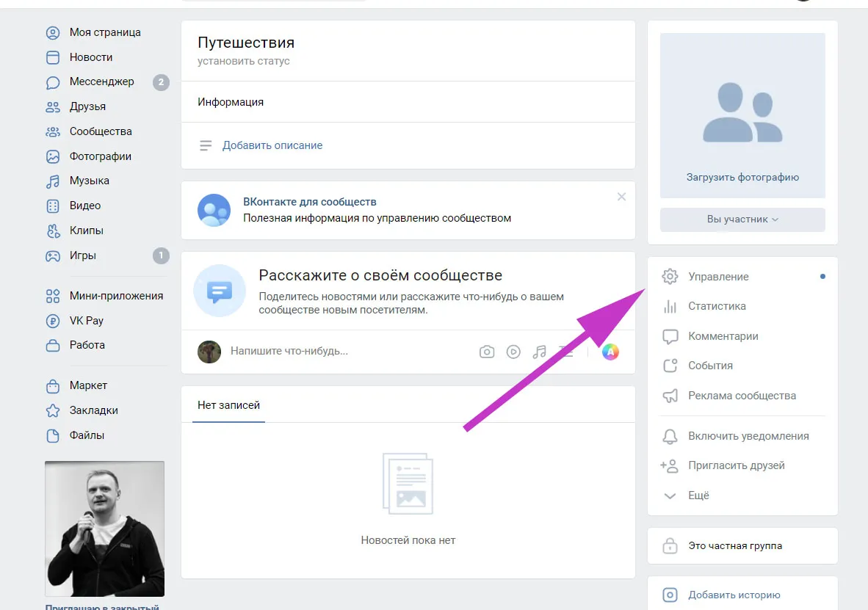Click the ВКонтакте для сообществ round avatar
Viewport: 868px width, 610px height.
[x=214, y=210]
